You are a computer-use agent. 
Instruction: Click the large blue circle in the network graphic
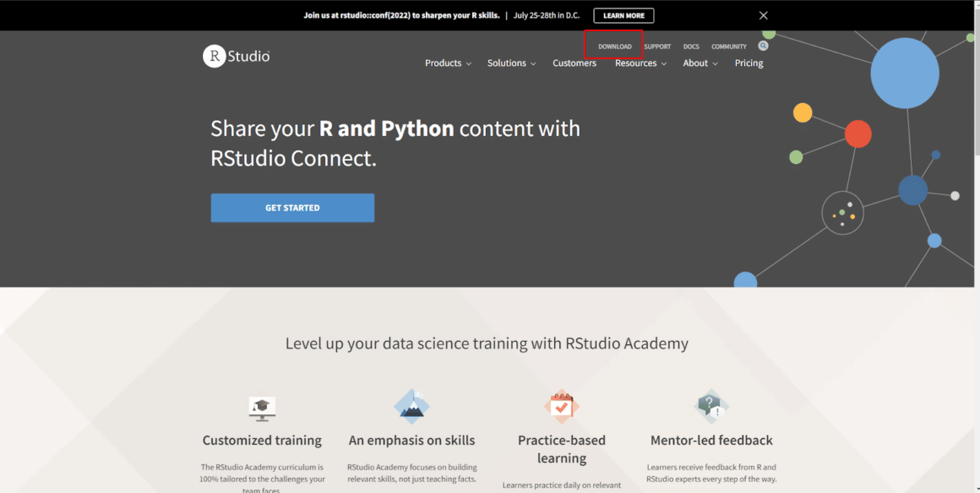tap(904, 73)
